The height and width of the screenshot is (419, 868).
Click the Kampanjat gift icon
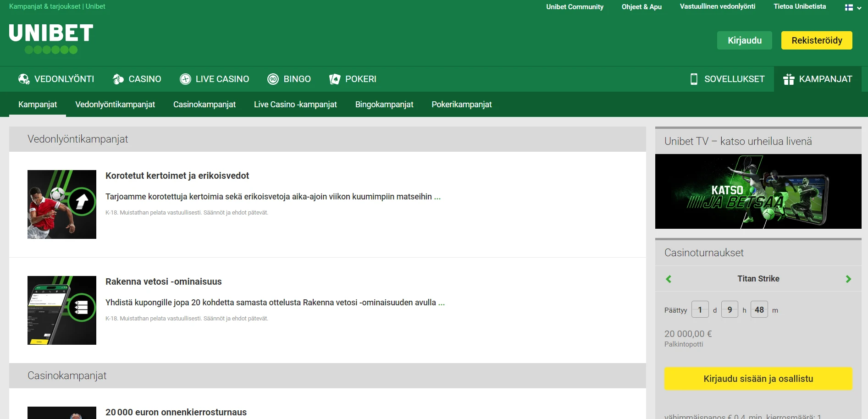tap(789, 79)
